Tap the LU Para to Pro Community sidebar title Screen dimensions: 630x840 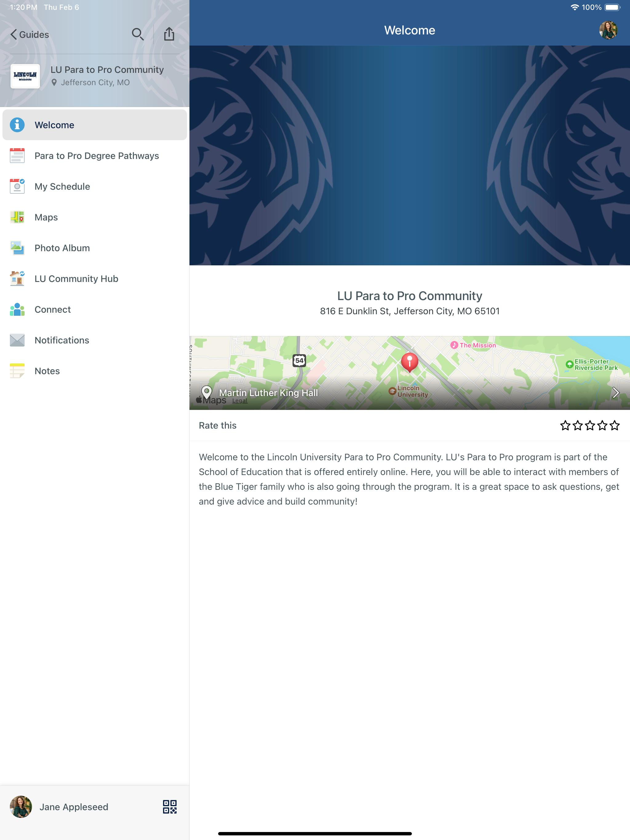107,69
